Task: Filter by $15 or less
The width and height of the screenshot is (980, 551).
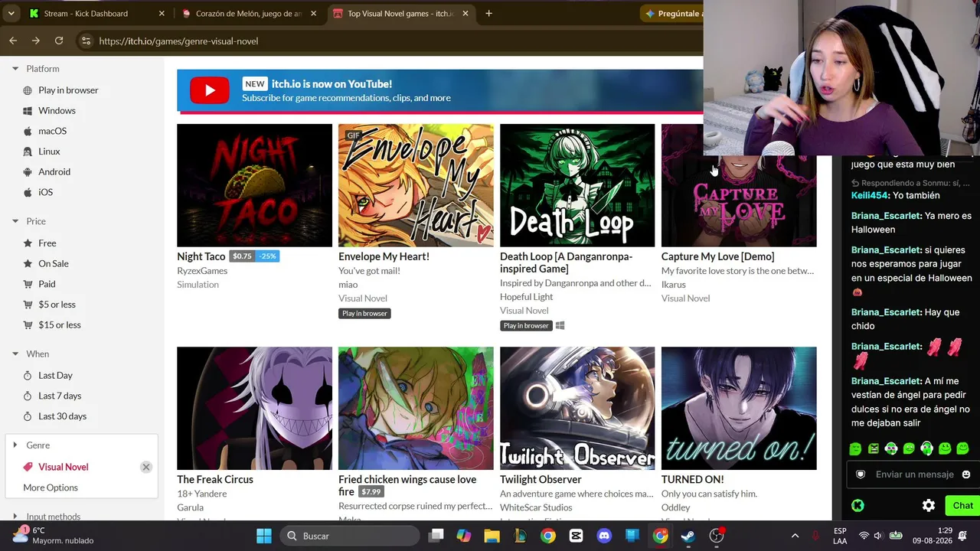Action: point(60,324)
